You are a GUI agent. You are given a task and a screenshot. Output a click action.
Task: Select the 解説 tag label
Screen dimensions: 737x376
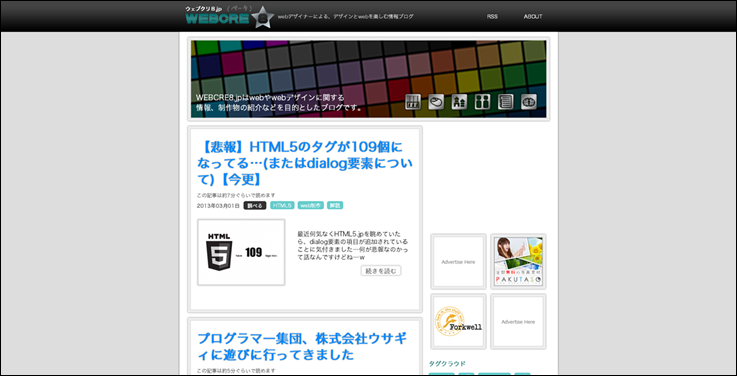point(335,205)
